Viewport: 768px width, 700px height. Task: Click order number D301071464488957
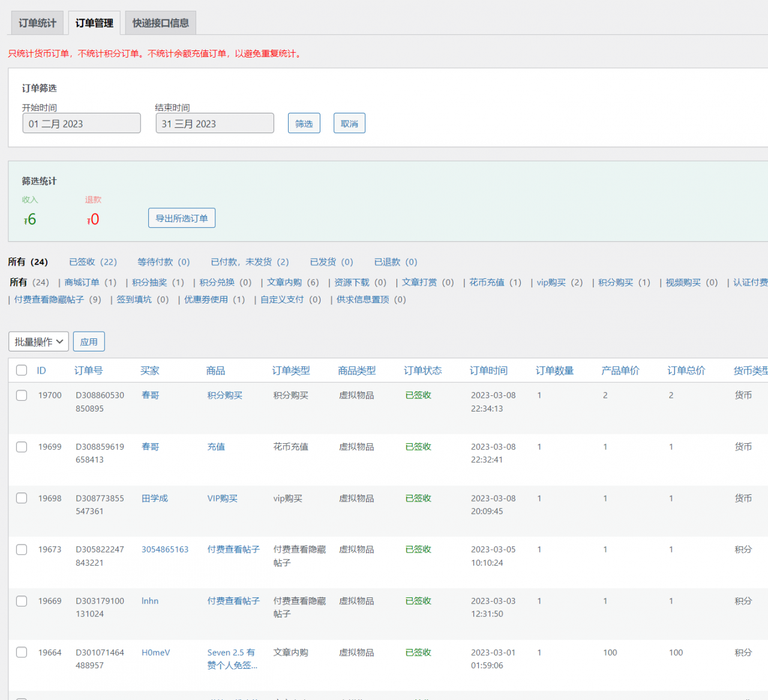coord(100,659)
